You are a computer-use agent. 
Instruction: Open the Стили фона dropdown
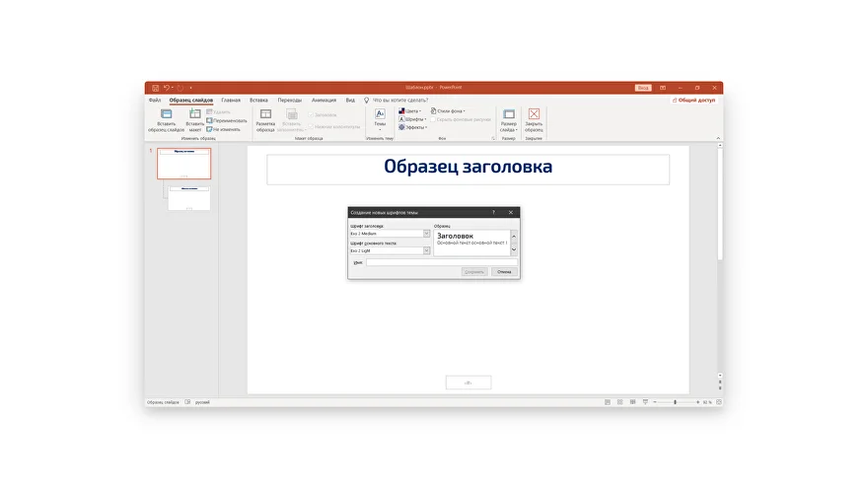pyautogui.click(x=448, y=111)
